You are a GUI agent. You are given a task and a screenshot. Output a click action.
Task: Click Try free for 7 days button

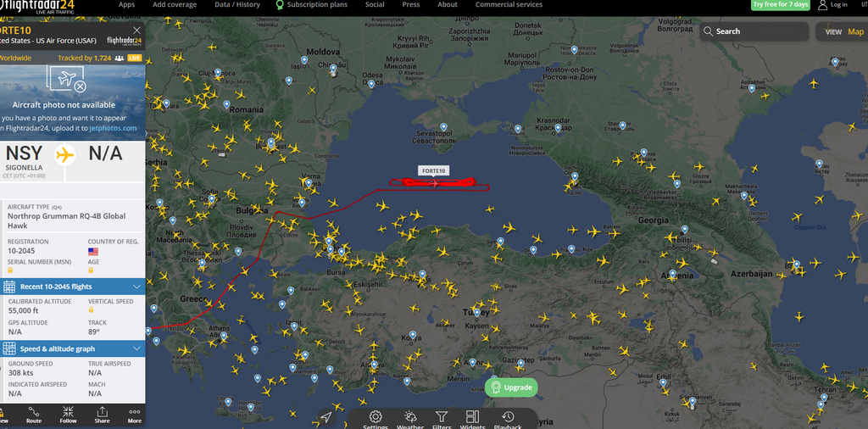click(x=781, y=4)
